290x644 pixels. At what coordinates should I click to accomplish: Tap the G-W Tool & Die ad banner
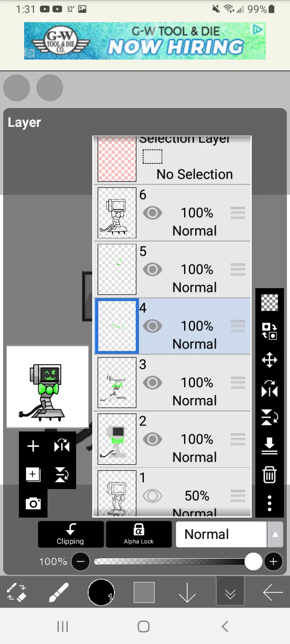(x=145, y=41)
